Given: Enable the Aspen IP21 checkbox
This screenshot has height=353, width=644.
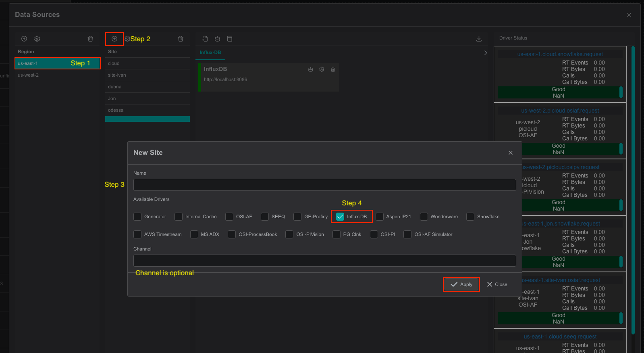Looking at the screenshot, I should [x=380, y=217].
